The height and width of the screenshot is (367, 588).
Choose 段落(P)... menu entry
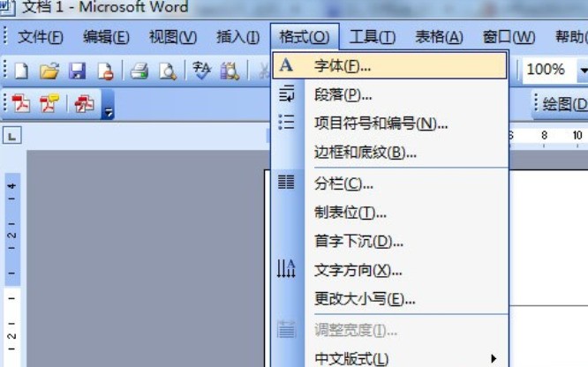coord(389,94)
